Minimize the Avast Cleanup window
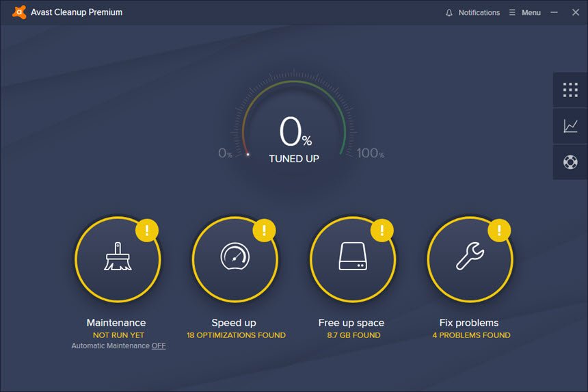This screenshot has height=392, width=588. (554, 12)
